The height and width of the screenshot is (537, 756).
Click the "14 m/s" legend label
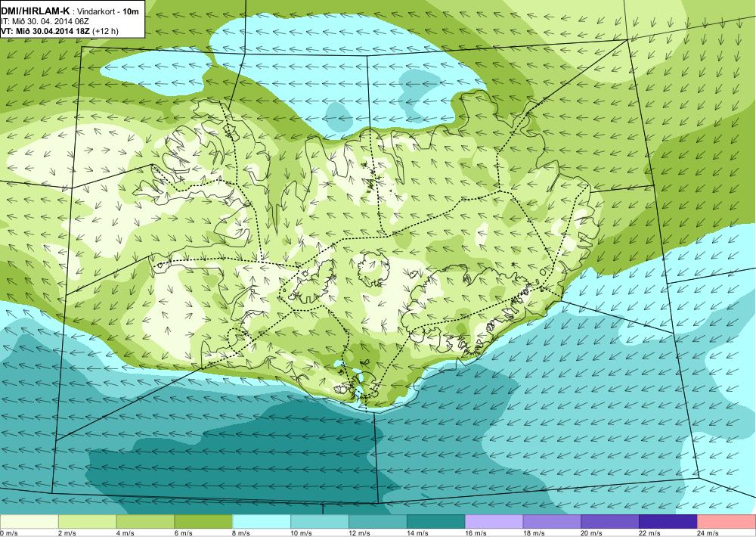(417, 533)
